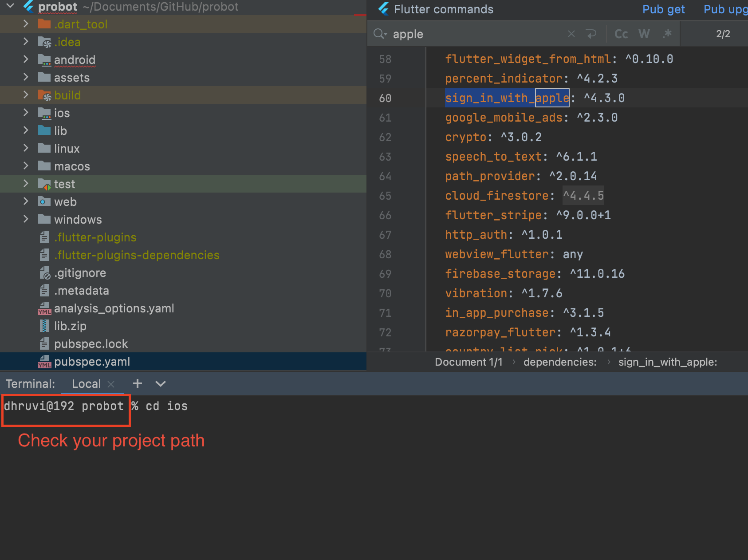The image size is (748, 560).
Task: Click the Pub upgrade link
Action: tap(725, 9)
